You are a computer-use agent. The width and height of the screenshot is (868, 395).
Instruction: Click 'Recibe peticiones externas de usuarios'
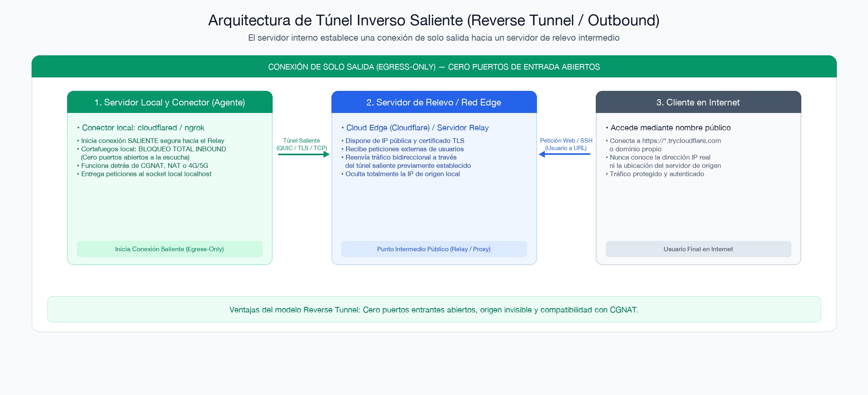tap(402, 149)
